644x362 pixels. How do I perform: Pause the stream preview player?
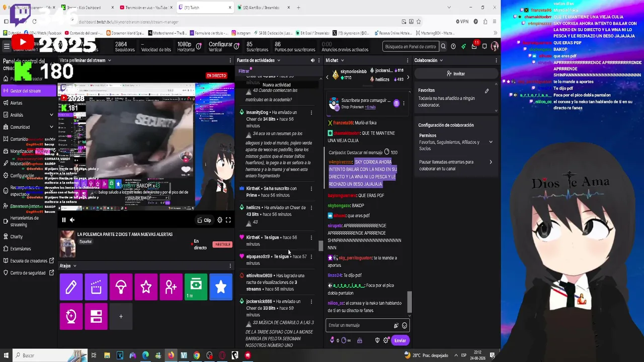pos(63,220)
